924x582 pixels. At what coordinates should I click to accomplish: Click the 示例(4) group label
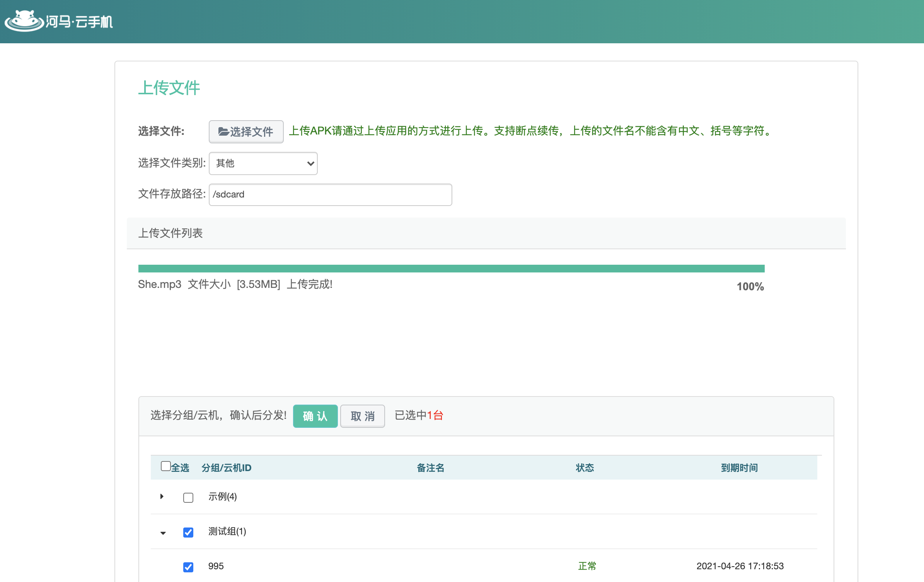pos(223,497)
